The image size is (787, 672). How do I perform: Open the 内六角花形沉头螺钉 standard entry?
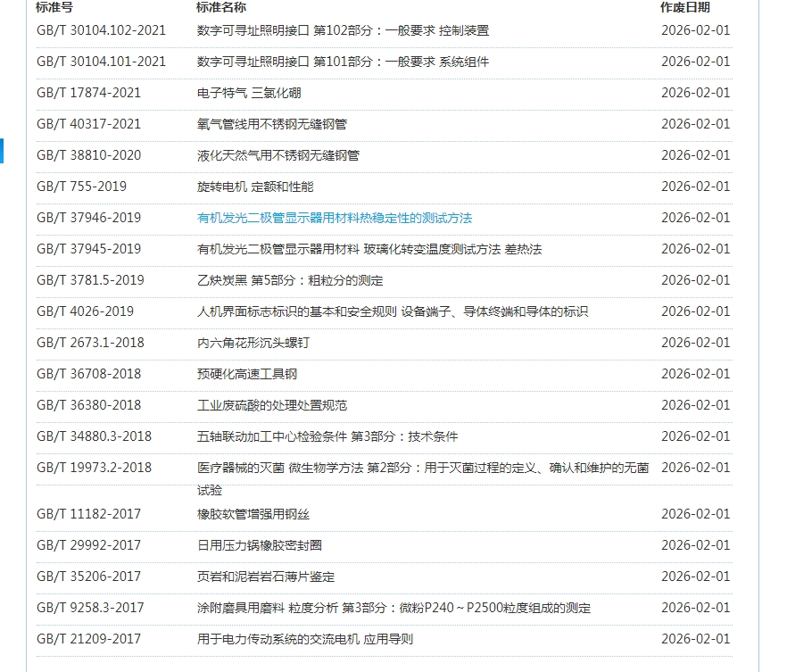tap(253, 343)
